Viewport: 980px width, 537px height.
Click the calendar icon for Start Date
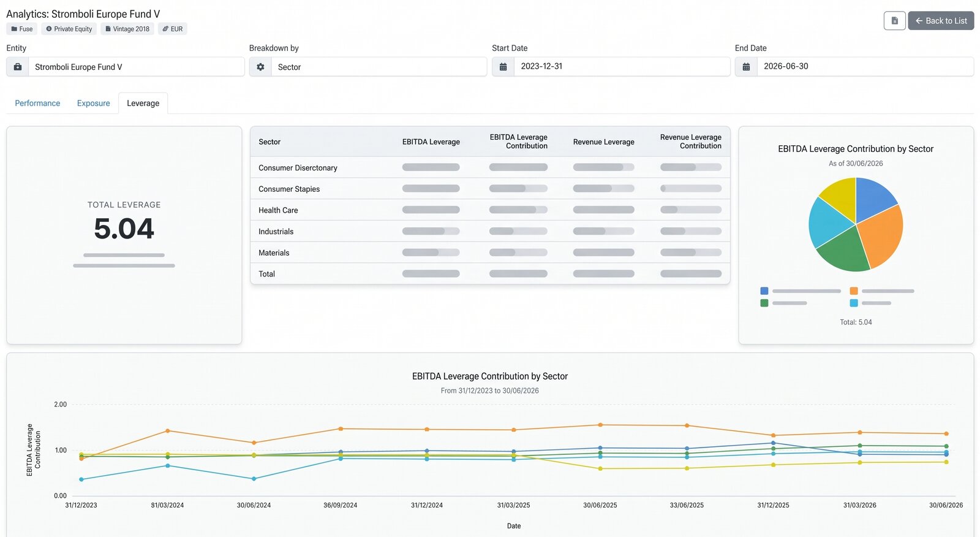[x=503, y=67]
